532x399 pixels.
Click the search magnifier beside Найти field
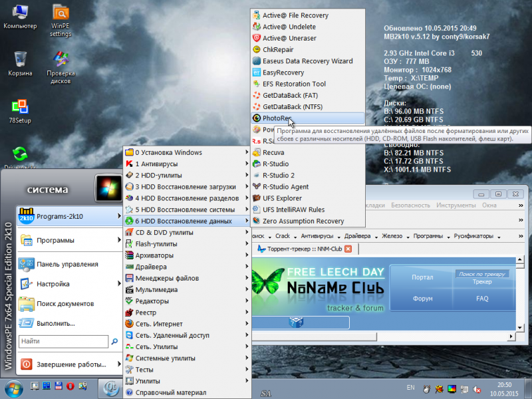point(114,341)
